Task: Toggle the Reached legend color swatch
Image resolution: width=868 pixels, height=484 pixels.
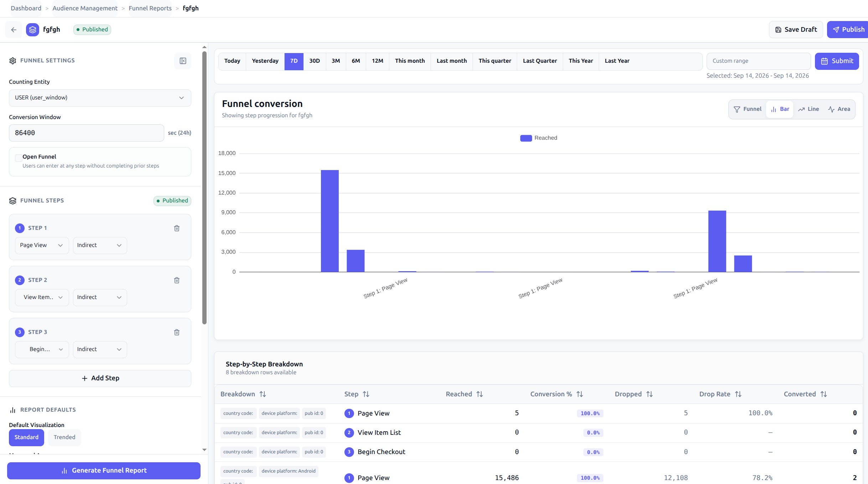Action: coord(526,138)
